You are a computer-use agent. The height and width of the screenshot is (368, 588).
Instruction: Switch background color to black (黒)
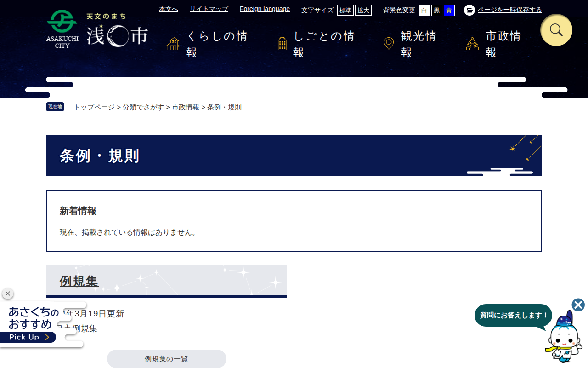tap(437, 10)
